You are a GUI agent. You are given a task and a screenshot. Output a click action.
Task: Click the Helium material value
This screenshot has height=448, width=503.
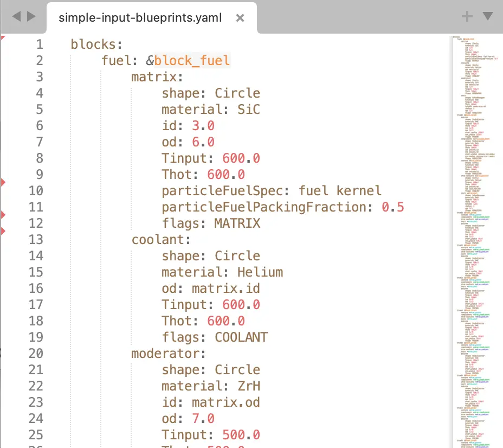coord(260,272)
